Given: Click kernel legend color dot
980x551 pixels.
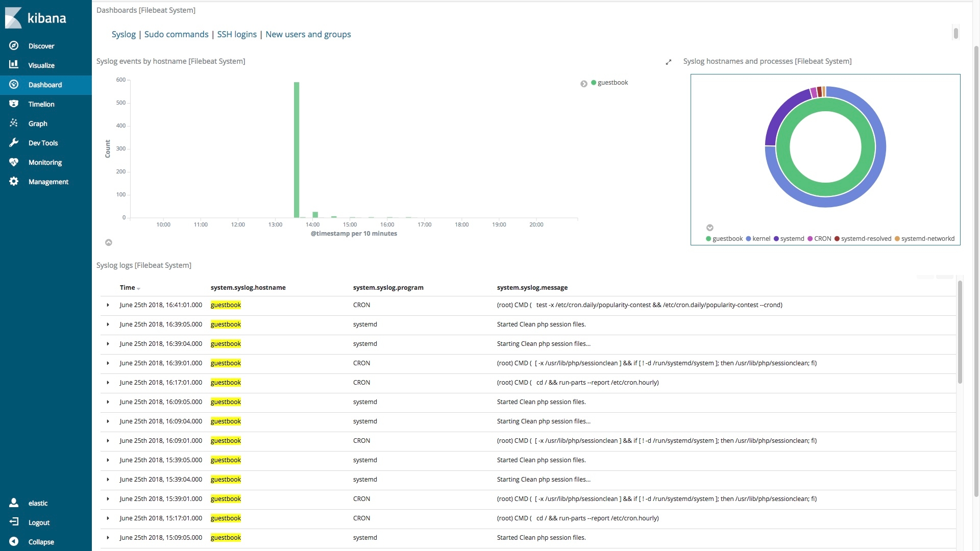Looking at the screenshot, I should click(748, 239).
